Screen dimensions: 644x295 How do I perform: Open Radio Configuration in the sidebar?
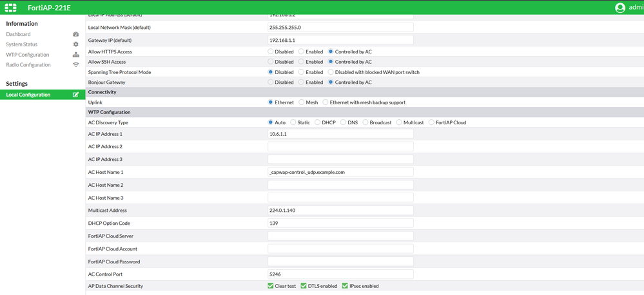click(x=28, y=65)
